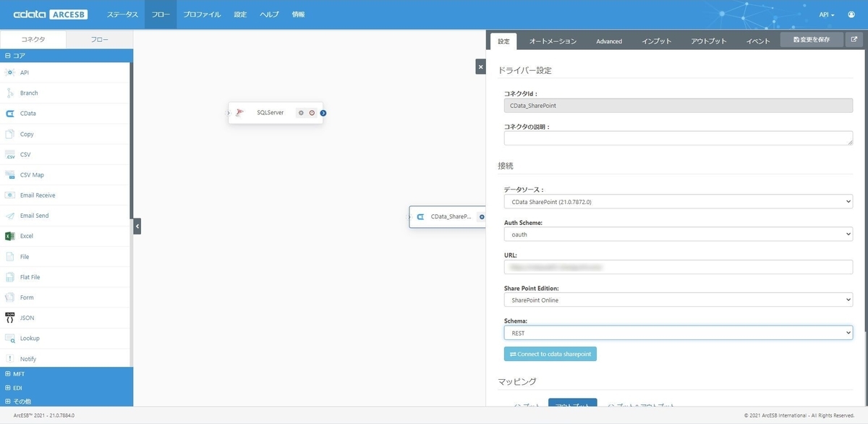Click the JSON connector icon
This screenshot has width=868, height=424.
point(10,318)
